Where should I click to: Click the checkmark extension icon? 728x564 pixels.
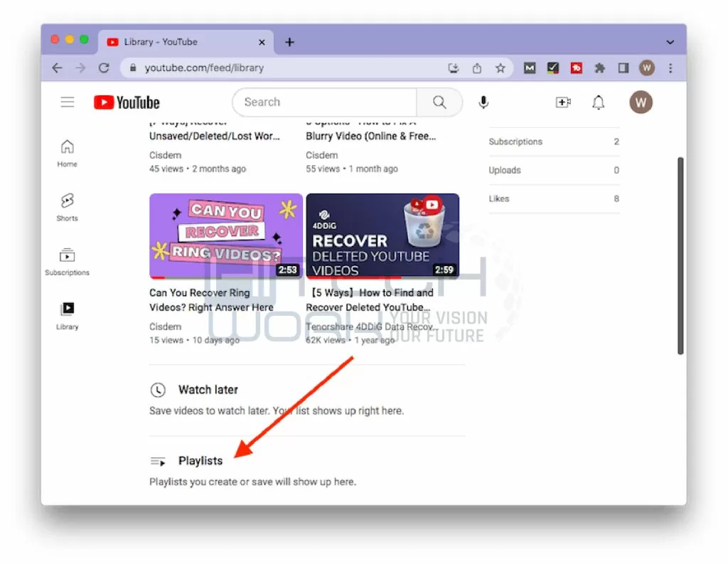point(553,68)
